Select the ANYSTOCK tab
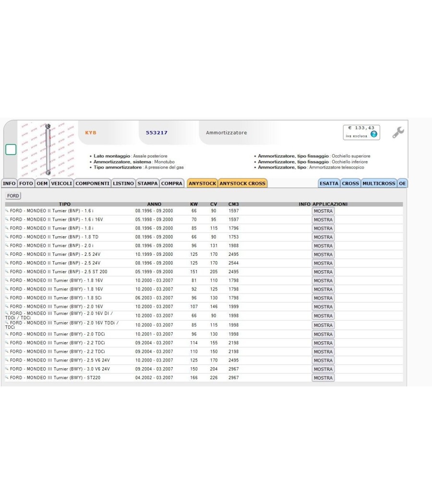Viewport: 432px width, 504px height. 202,183
